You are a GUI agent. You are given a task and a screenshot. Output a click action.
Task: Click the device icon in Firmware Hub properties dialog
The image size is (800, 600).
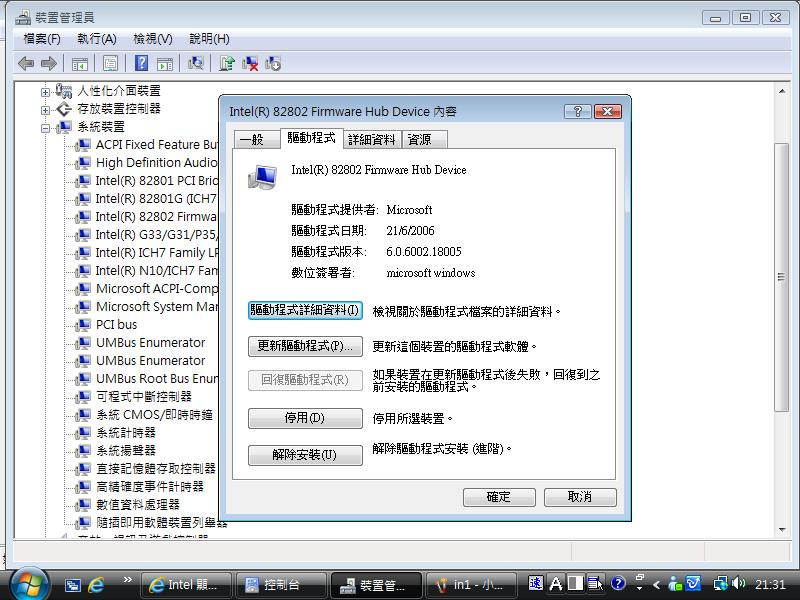point(263,177)
